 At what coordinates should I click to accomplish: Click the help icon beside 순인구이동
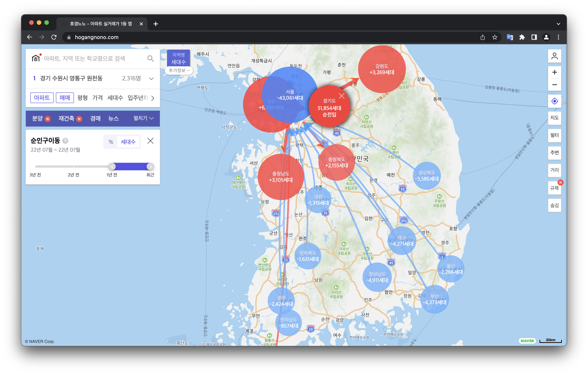65,141
